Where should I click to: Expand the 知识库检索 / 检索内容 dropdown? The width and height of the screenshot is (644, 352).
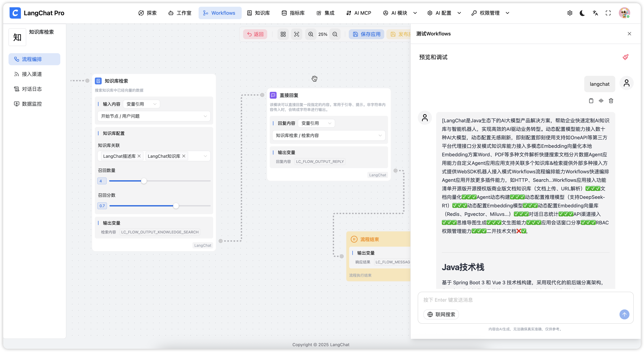pyautogui.click(x=329, y=135)
